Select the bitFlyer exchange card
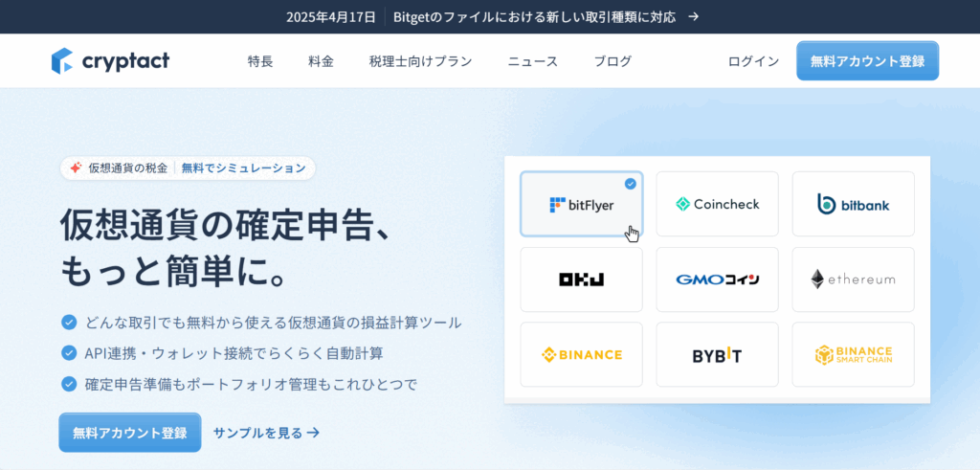This screenshot has width=980, height=470. [x=581, y=204]
